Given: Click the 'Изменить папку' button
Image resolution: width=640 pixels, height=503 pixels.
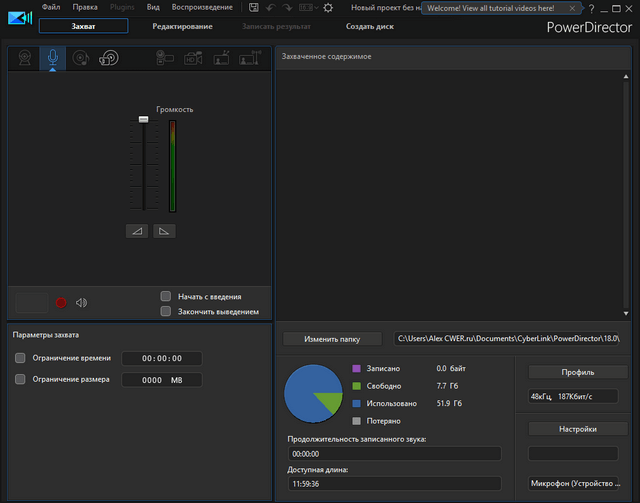Looking at the screenshot, I should pyautogui.click(x=333, y=339).
